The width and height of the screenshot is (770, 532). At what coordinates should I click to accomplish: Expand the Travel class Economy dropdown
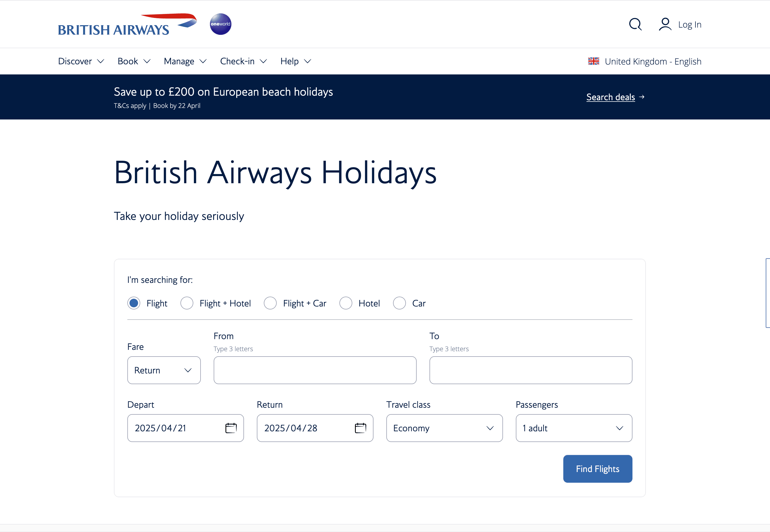tap(444, 428)
